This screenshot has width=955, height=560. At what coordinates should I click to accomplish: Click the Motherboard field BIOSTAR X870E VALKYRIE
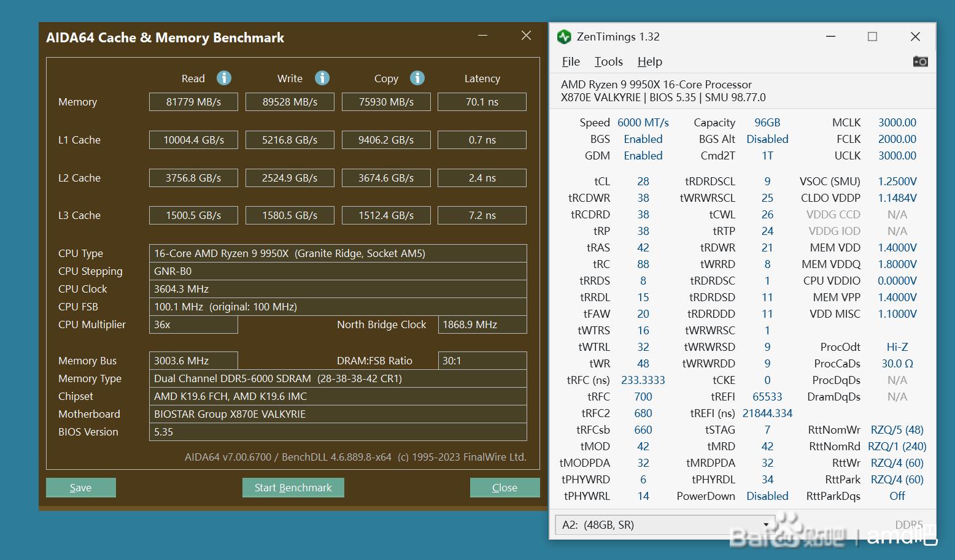(x=338, y=414)
